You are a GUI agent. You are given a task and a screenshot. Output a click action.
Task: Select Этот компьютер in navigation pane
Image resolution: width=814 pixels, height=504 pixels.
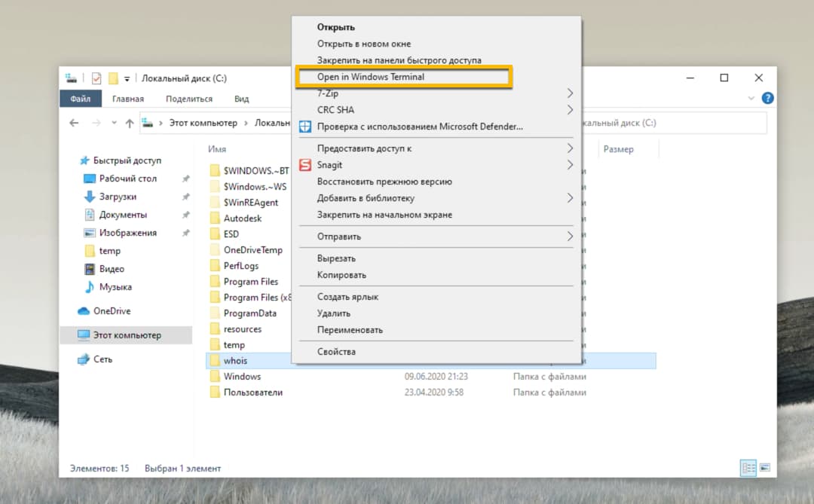pos(126,335)
